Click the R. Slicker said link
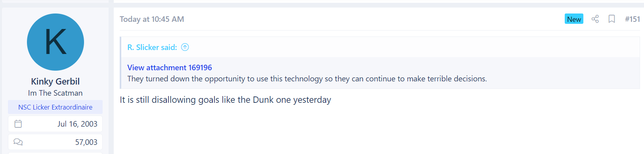The image size is (644, 154). (x=152, y=47)
